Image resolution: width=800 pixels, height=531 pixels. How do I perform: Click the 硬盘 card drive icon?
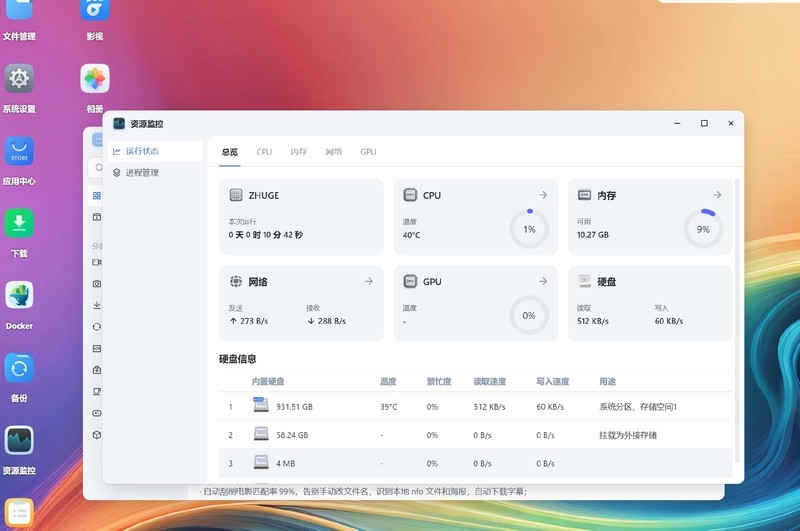click(x=584, y=281)
